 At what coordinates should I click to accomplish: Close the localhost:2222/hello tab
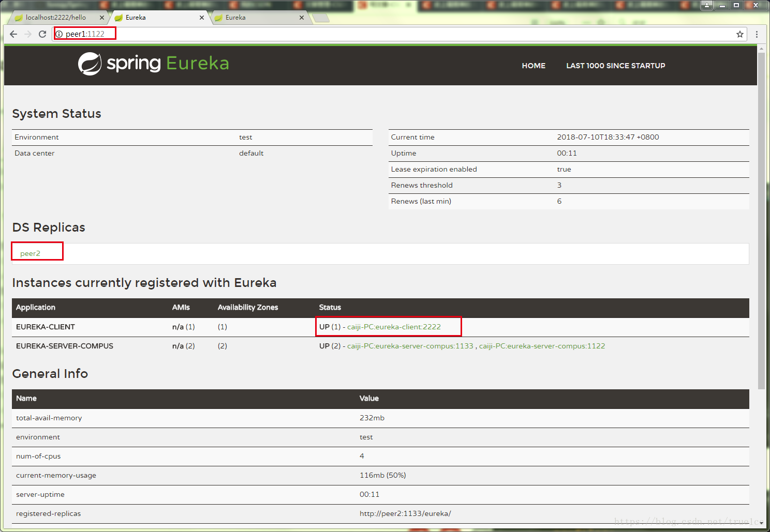coord(102,18)
